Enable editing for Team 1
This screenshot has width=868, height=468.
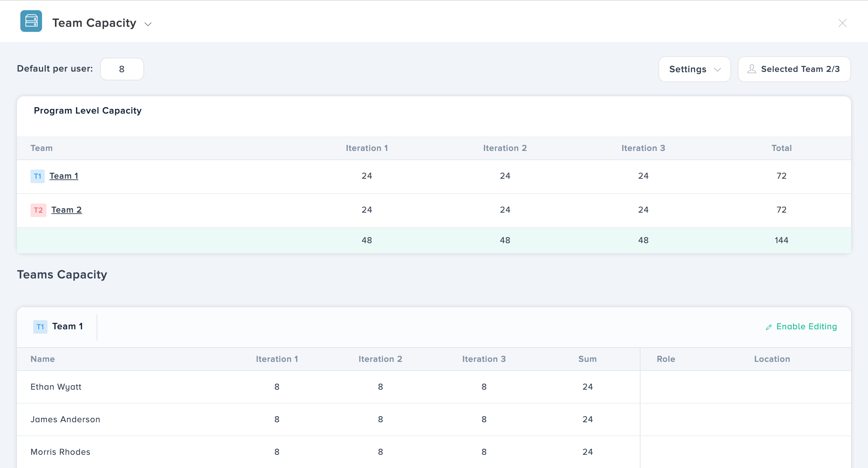pyautogui.click(x=807, y=327)
